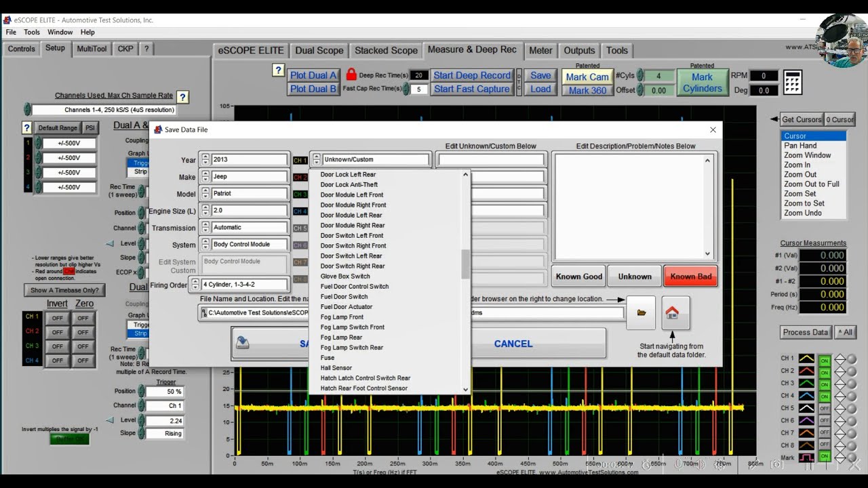
Task: Click the Known Good button
Action: pyautogui.click(x=579, y=277)
